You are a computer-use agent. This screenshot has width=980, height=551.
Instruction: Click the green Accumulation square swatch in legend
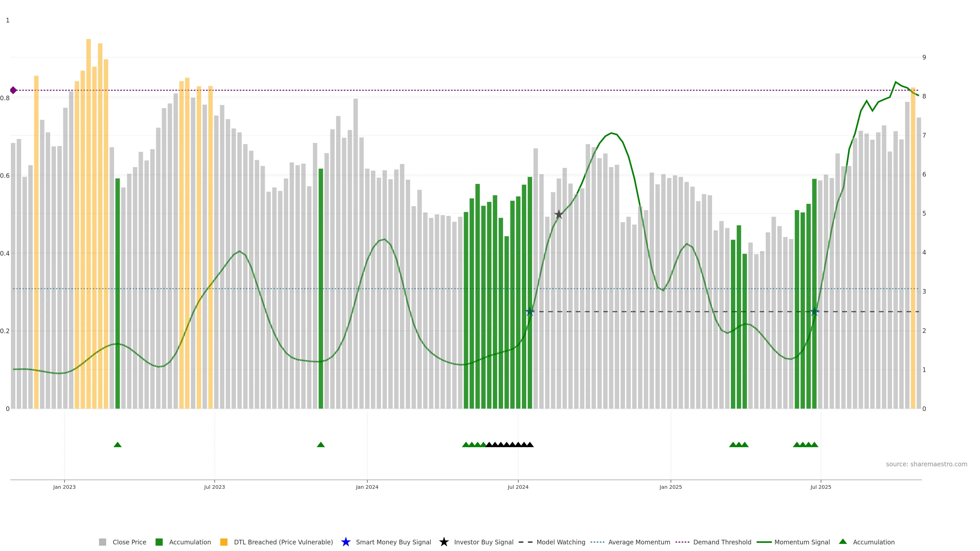point(159,542)
